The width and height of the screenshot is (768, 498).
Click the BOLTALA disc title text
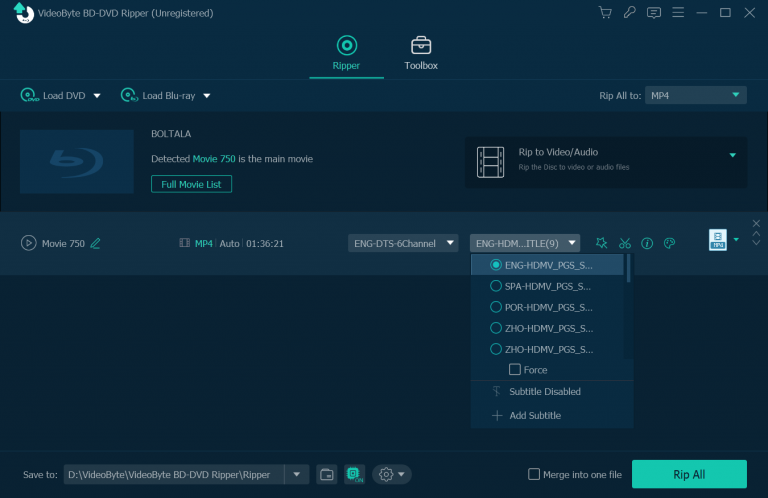(x=171, y=134)
